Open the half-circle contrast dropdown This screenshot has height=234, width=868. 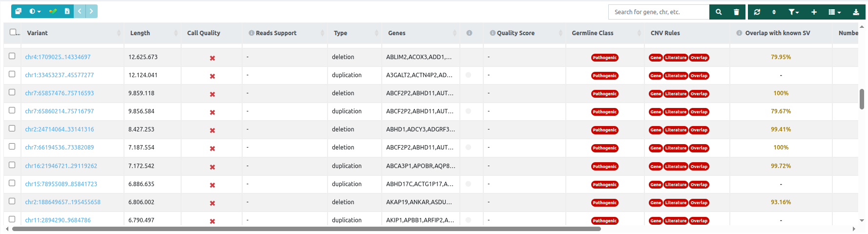click(35, 11)
